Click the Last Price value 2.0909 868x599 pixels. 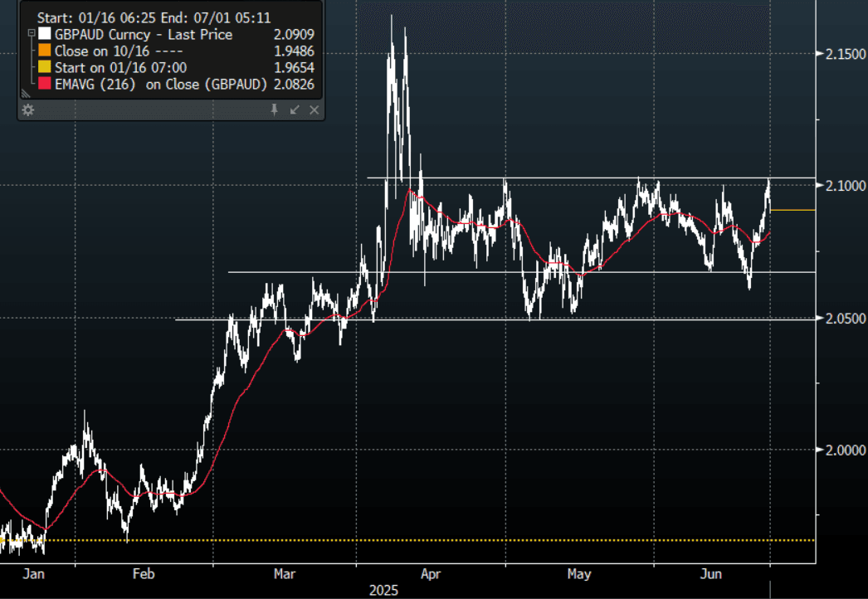[294, 34]
